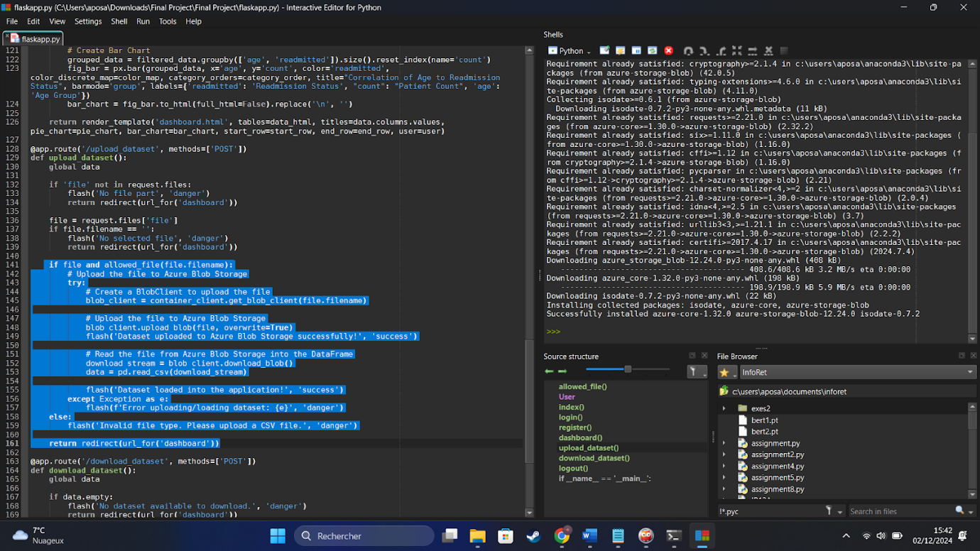This screenshot has height=551, width=980.
Task: Click the X-with-line debug icon in Shells toolbar
Action: (769, 51)
